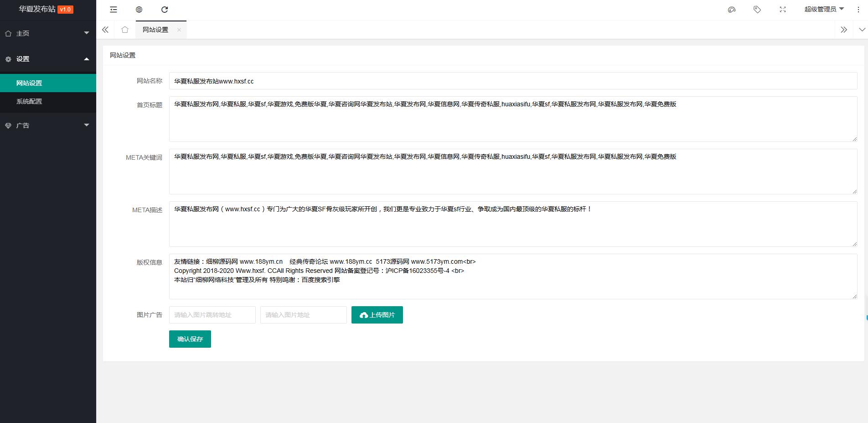
Task: Click the sidebar collapse icon in toolbar
Action: [113, 9]
